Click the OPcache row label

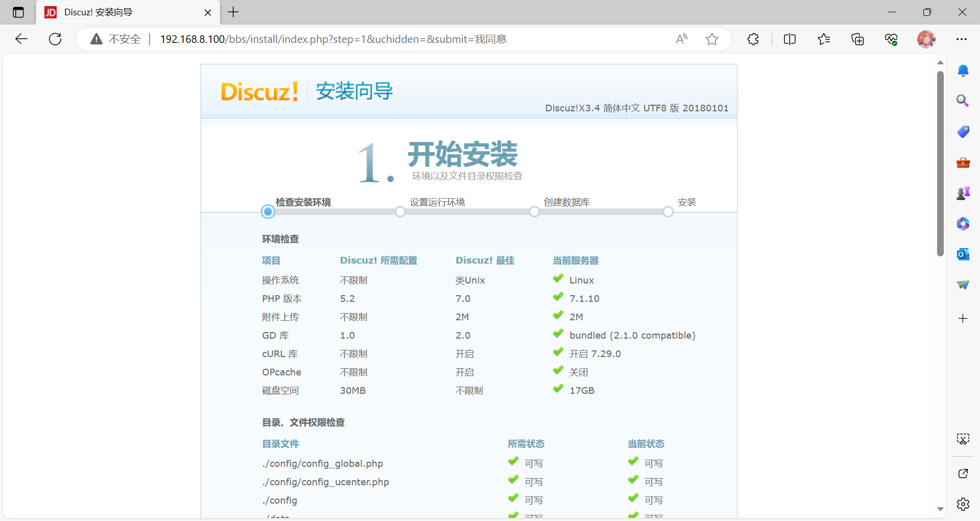point(282,372)
